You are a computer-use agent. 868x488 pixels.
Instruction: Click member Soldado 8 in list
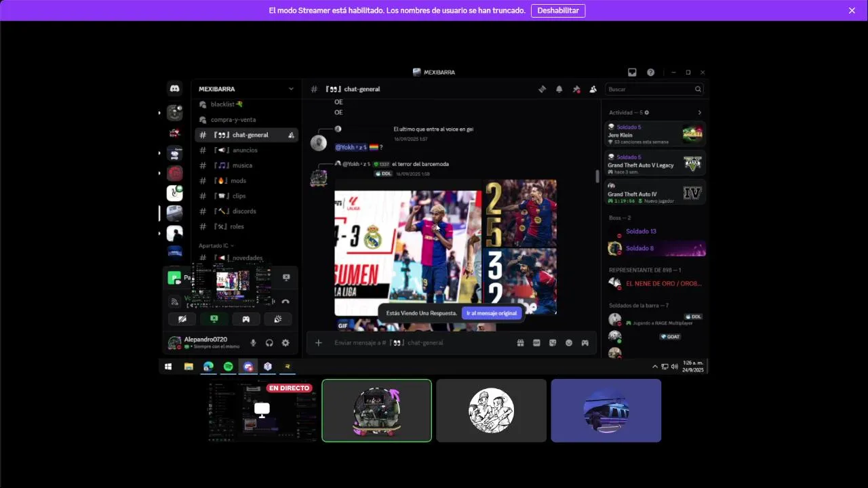pyautogui.click(x=655, y=249)
